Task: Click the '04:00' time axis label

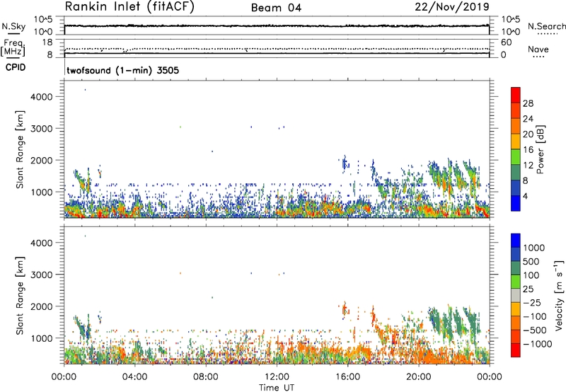Action: [134, 377]
